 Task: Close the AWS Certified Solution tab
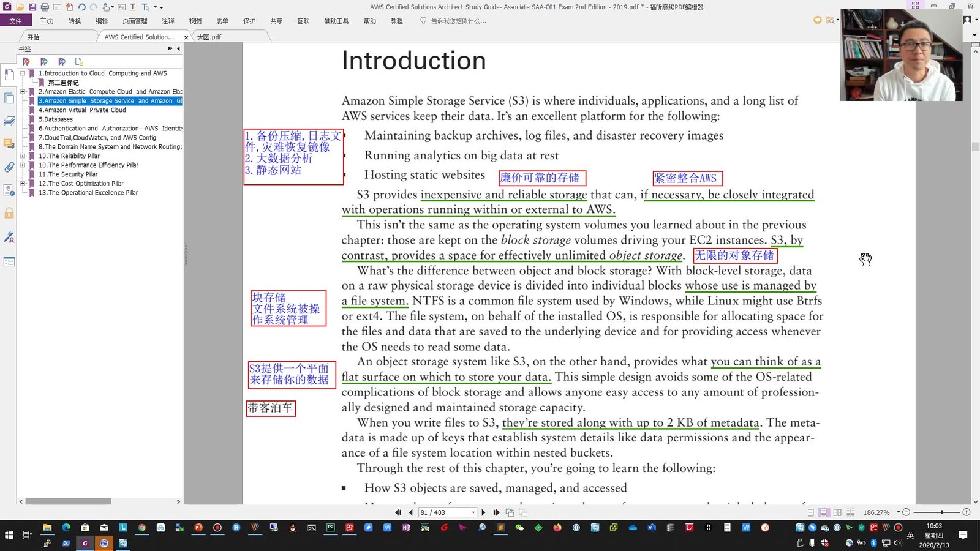(x=186, y=37)
